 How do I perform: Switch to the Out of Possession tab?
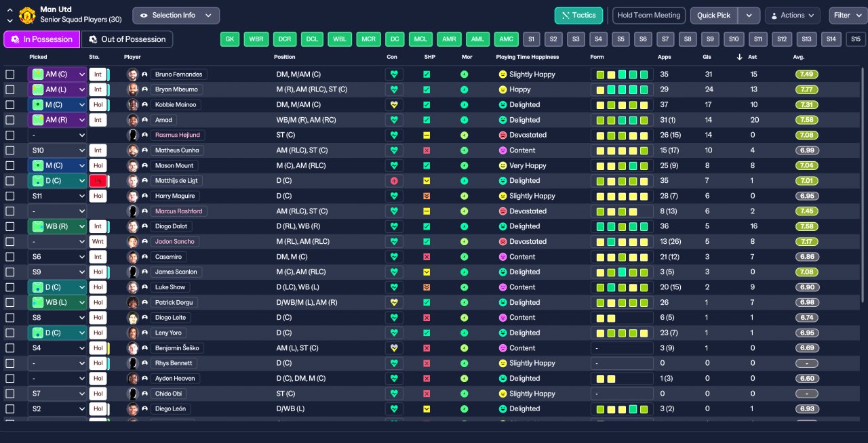click(x=127, y=39)
